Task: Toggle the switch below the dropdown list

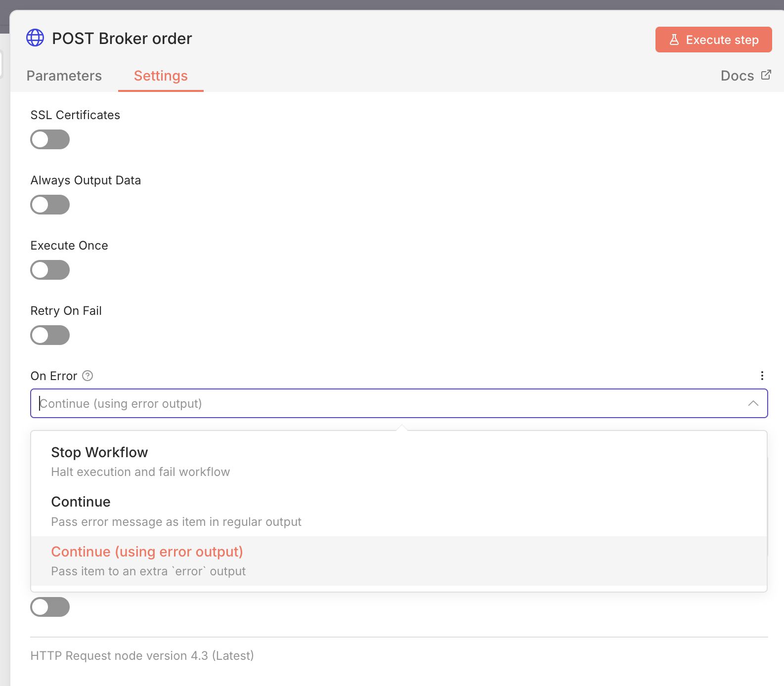Action: [50, 607]
